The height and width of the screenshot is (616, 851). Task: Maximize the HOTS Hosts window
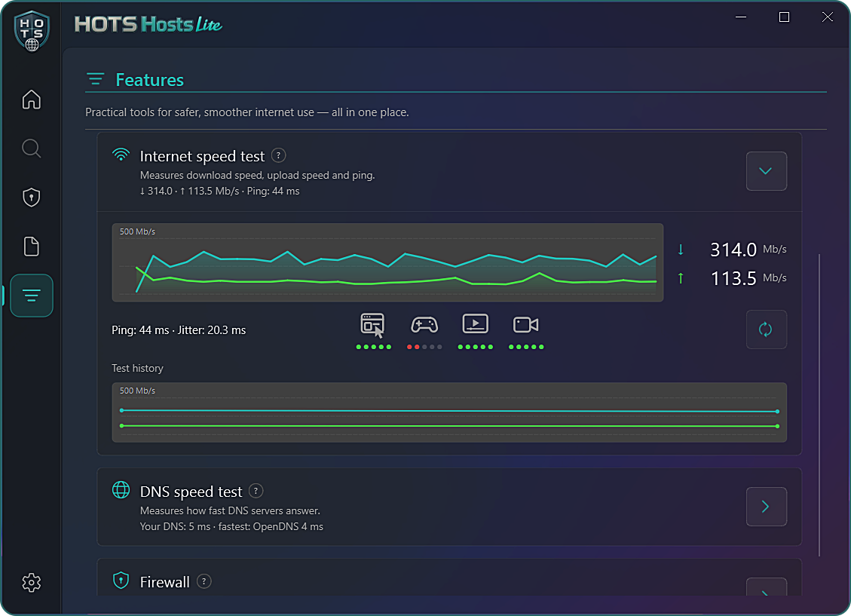(784, 17)
